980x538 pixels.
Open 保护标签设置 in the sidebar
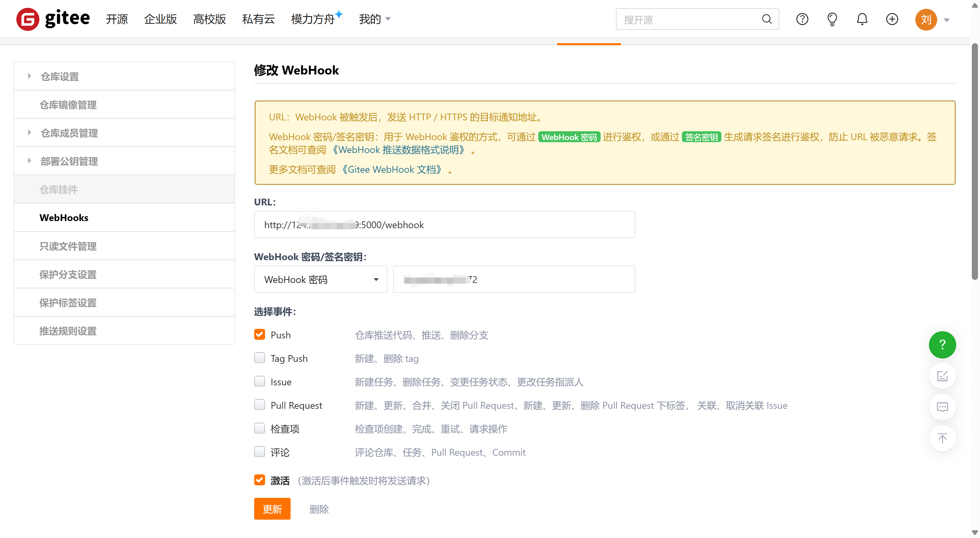(124, 303)
